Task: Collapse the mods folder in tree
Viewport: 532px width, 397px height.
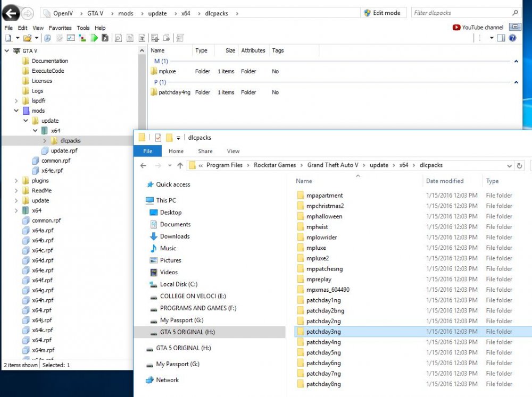Action: point(16,111)
